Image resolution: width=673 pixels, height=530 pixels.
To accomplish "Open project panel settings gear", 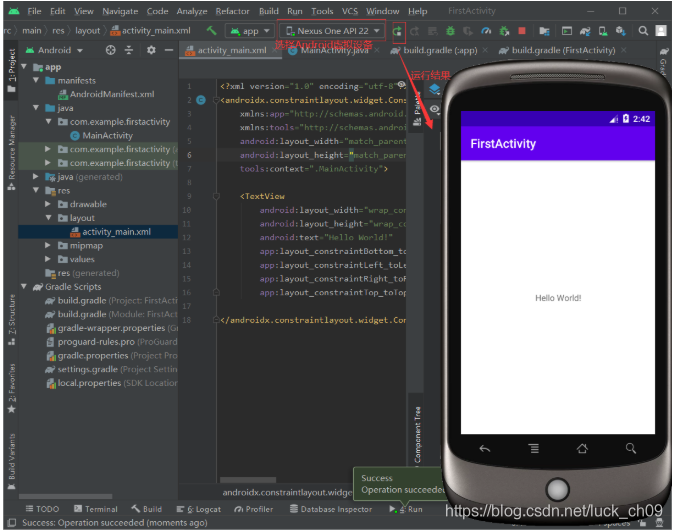I will coord(151,50).
